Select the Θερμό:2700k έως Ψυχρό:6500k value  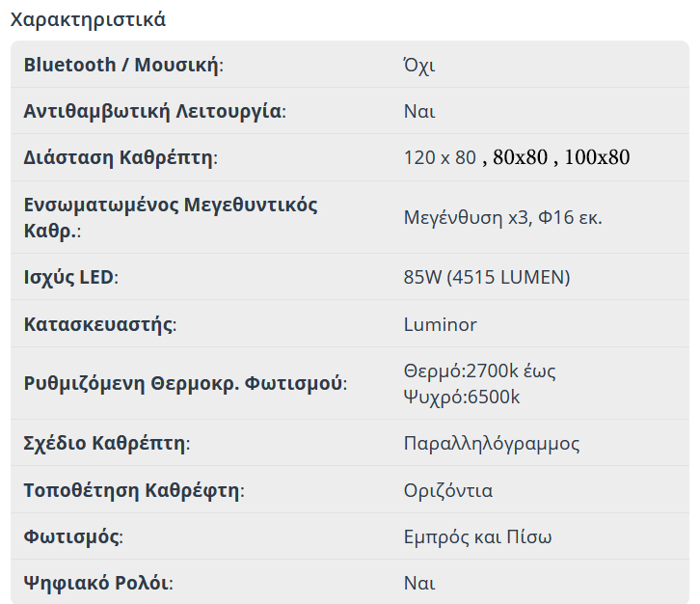tap(479, 383)
